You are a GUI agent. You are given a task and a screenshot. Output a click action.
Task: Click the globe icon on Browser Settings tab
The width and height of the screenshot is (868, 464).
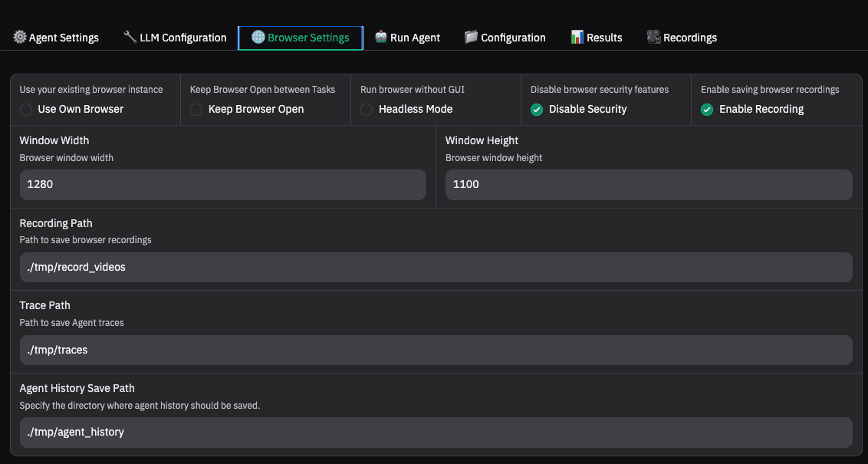pyautogui.click(x=258, y=37)
